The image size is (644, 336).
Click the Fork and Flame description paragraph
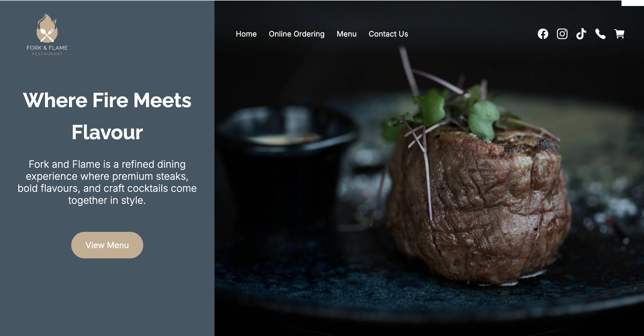click(x=107, y=182)
